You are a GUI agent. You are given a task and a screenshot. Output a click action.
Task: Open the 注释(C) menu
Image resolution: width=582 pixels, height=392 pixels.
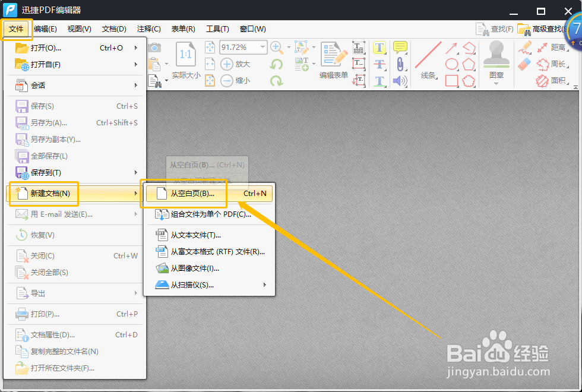(x=148, y=29)
